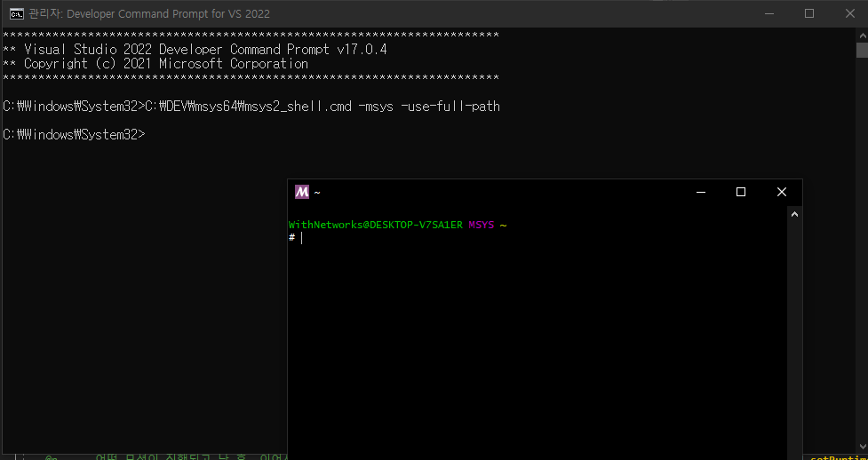868x460 pixels.
Task: Click 'Copyright (c) 2021 Microsoft Corporation' line
Action: tap(155, 64)
